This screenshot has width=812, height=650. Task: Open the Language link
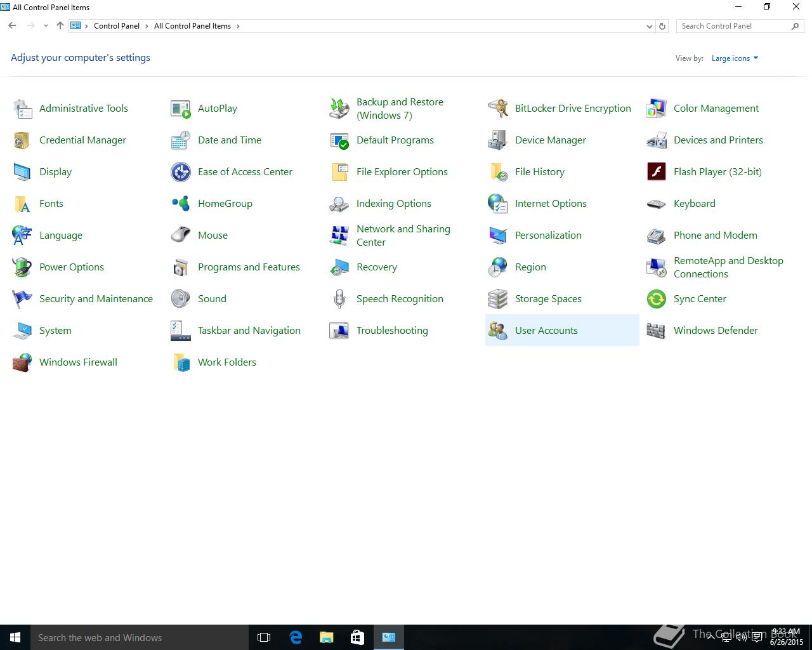pos(61,235)
